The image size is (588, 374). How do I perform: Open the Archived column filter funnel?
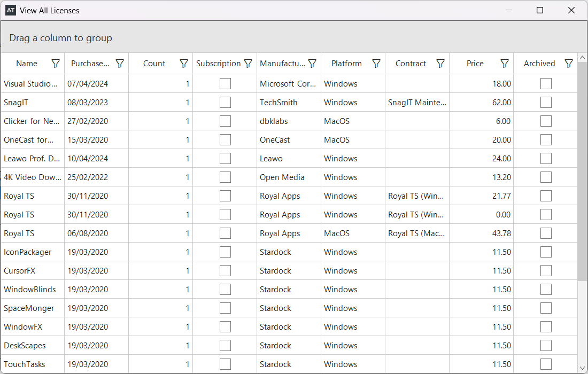click(x=569, y=64)
